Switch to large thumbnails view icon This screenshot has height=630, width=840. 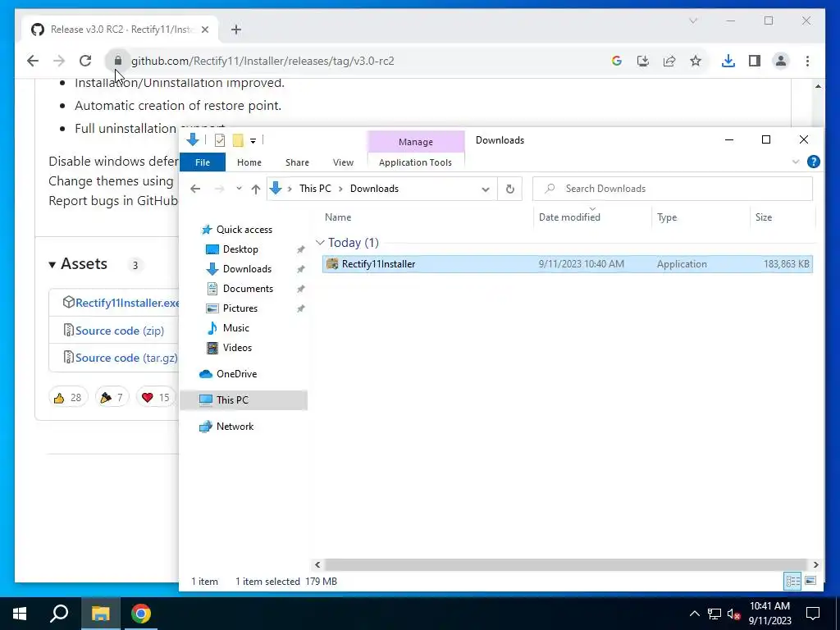pos(810,582)
